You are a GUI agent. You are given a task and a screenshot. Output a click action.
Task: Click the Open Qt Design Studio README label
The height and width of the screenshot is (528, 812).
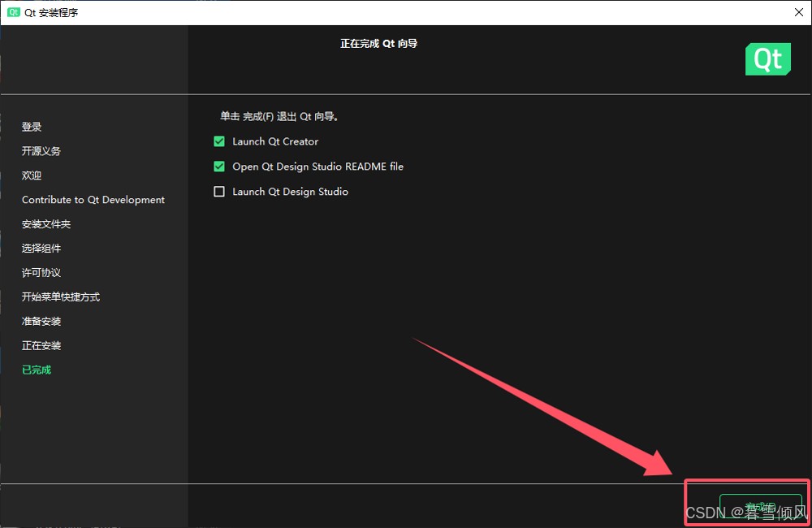pyautogui.click(x=318, y=167)
